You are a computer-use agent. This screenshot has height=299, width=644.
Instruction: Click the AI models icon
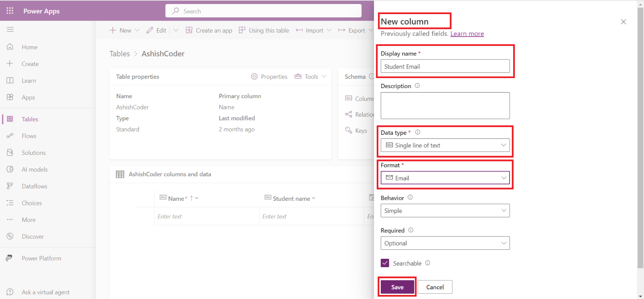[x=10, y=169]
